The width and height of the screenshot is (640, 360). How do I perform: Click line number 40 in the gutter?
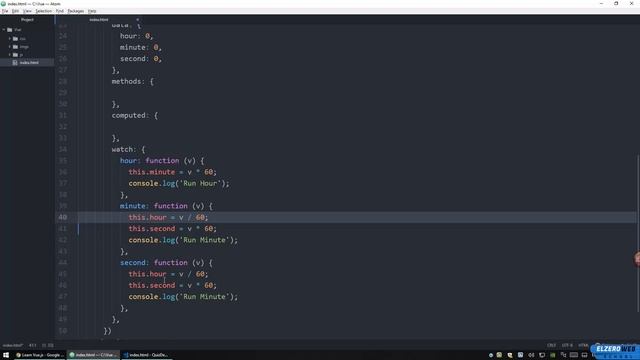62,218
